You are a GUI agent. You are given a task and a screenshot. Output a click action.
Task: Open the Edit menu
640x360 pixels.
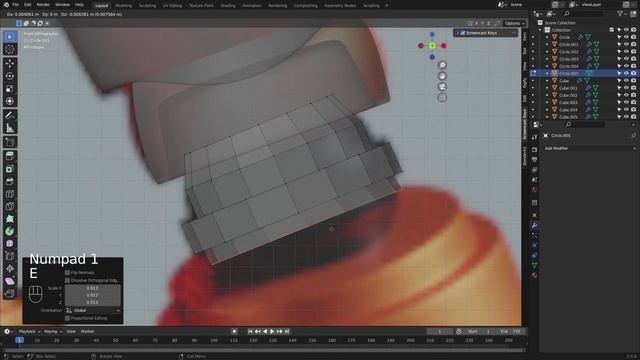27,5
